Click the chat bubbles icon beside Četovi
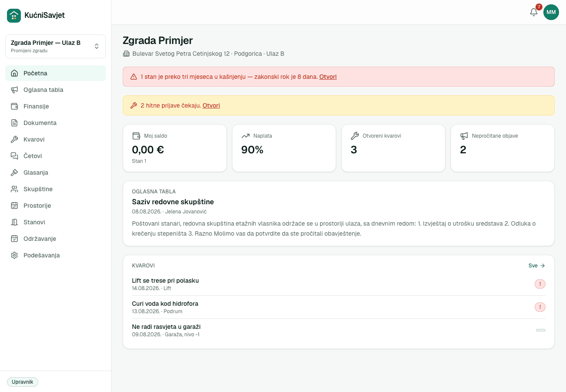 (x=14, y=156)
